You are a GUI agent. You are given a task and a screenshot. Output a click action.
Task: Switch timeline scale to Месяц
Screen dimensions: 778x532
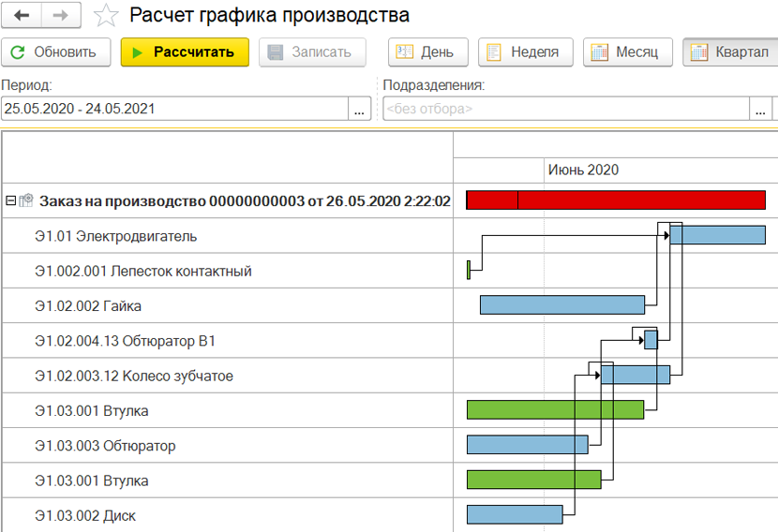coord(627,52)
